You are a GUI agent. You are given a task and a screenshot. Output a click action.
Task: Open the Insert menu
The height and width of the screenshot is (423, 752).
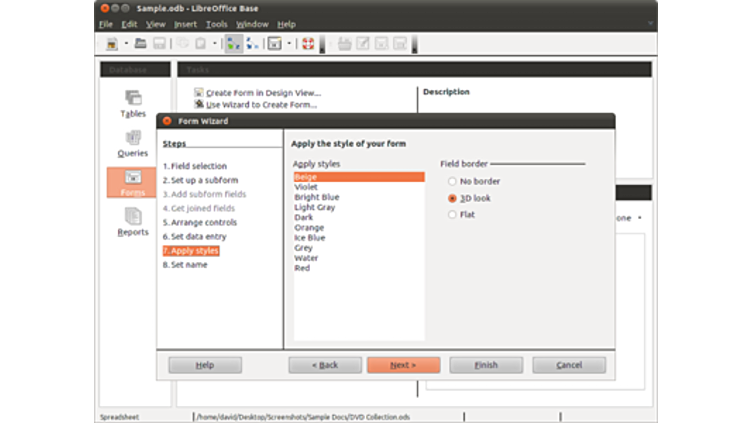click(x=185, y=24)
